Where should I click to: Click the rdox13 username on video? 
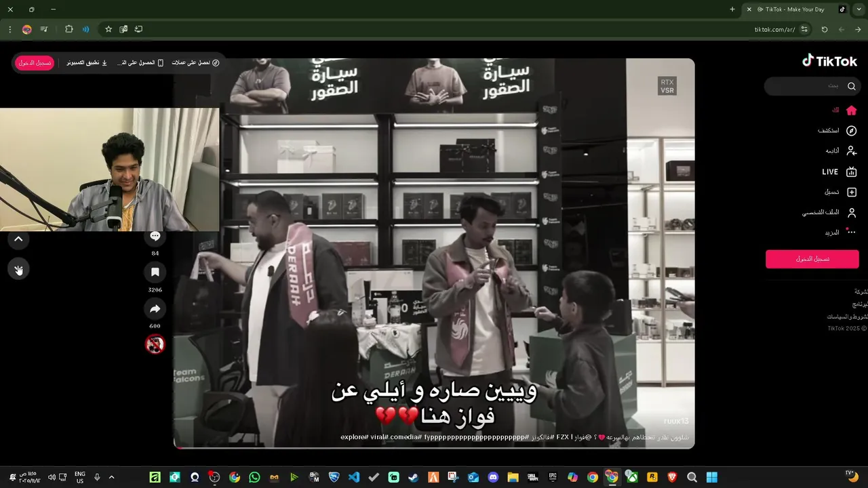click(x=675, y=421)
